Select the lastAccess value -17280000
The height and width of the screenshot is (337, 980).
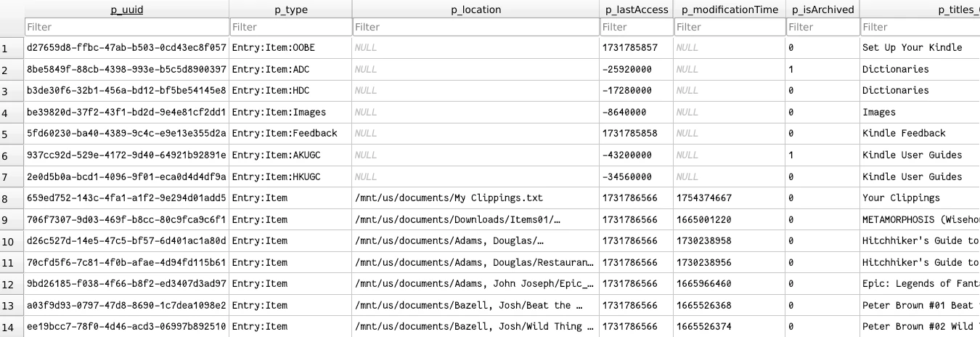[637, 91]
